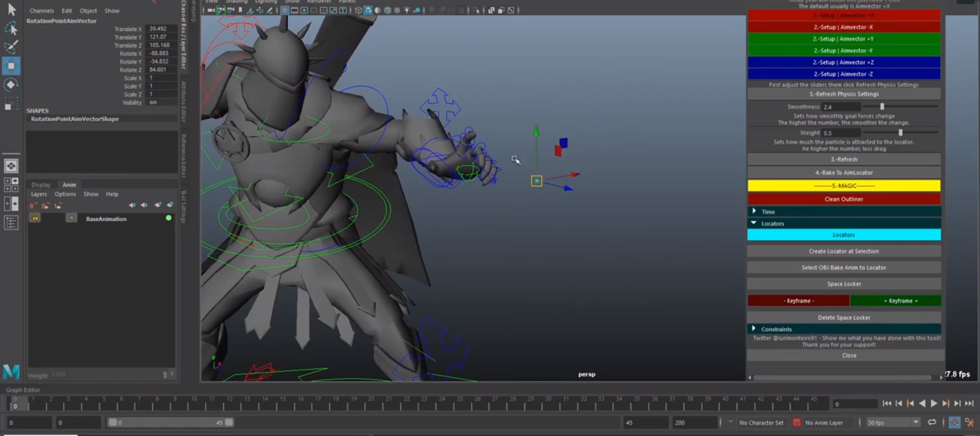
Task: Click 2.-Setup | Aimvector +Z button
Action: click(x=843, y=62)
